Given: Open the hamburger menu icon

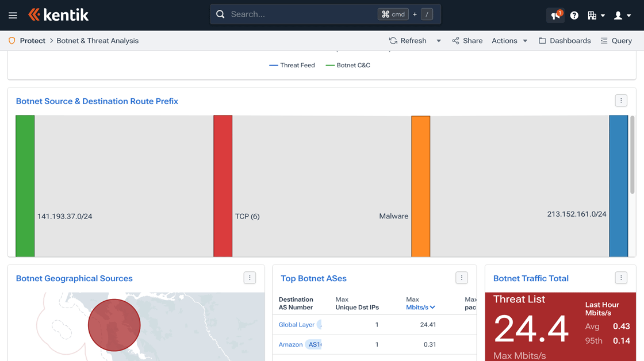Looking at the screenshot, I should tap(13, 15).
